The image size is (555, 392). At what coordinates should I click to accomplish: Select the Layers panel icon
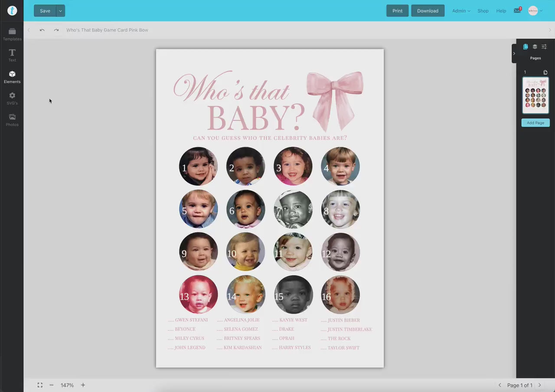point(535,47)
